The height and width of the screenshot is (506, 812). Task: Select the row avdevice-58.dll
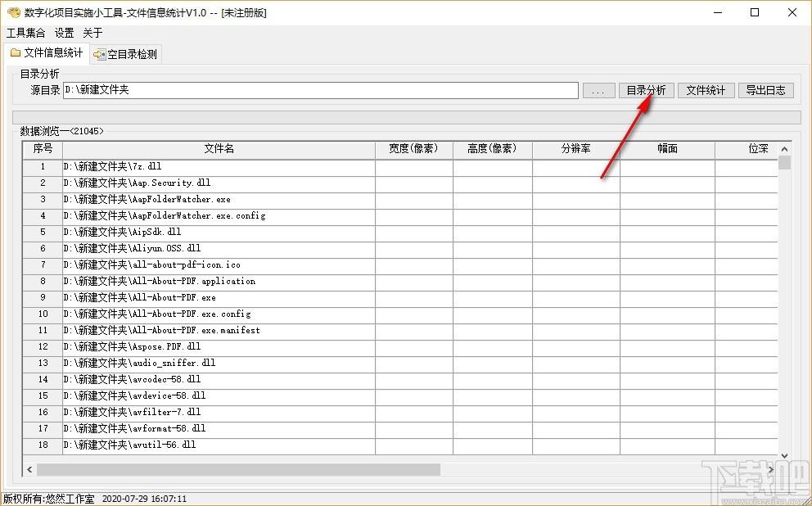pos(400,395)
